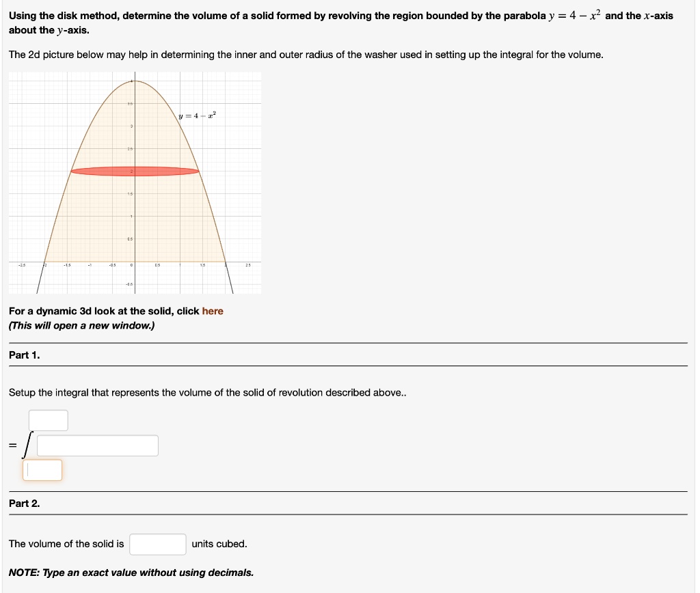Select the lower limit input box below the integral

(x=42, y=470)
